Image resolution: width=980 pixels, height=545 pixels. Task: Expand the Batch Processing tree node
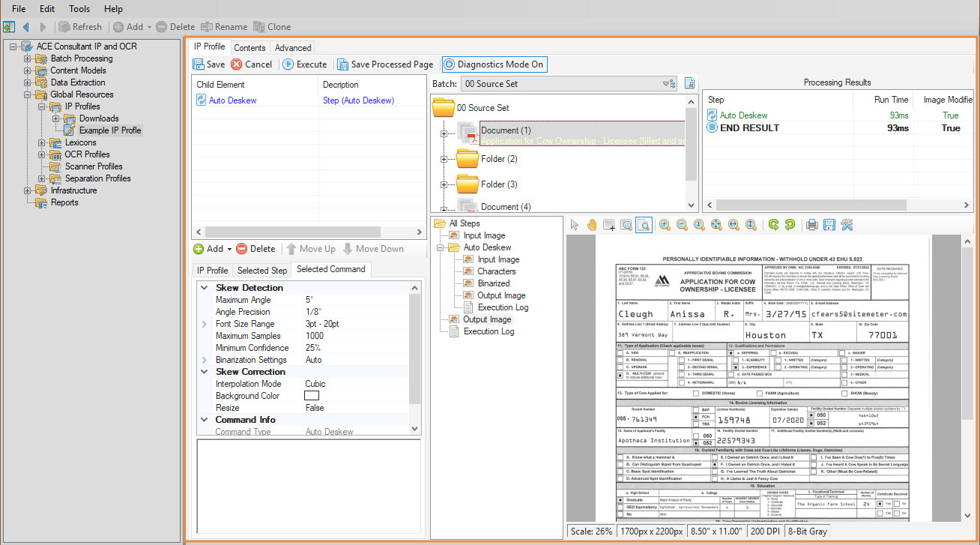pyautogui.click(x=28, y=58)
